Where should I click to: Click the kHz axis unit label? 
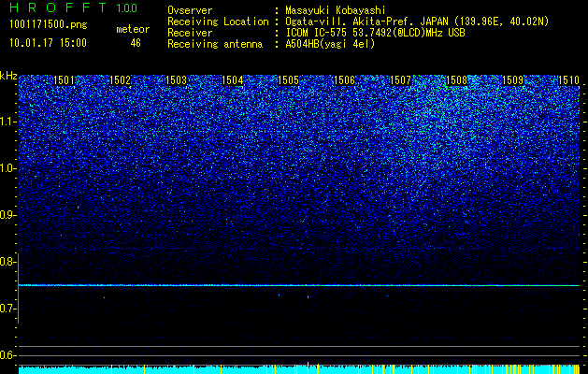pos(8,76)
